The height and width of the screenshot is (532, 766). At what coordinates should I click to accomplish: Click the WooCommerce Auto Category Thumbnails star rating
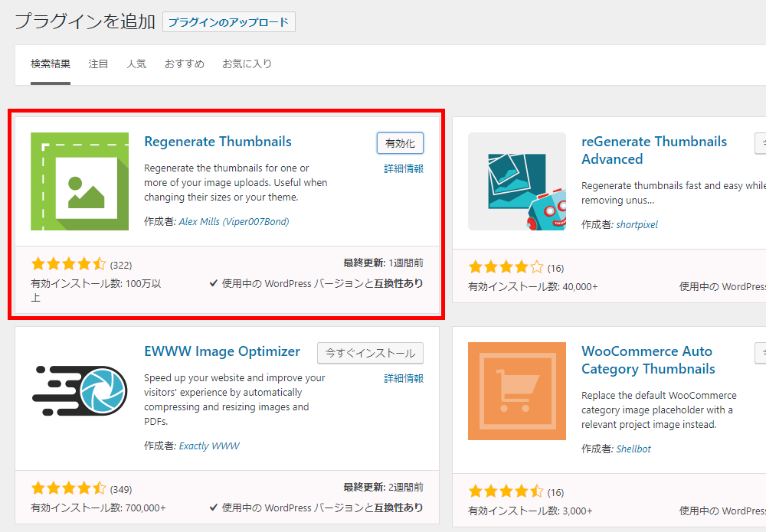tap(506, 491)
